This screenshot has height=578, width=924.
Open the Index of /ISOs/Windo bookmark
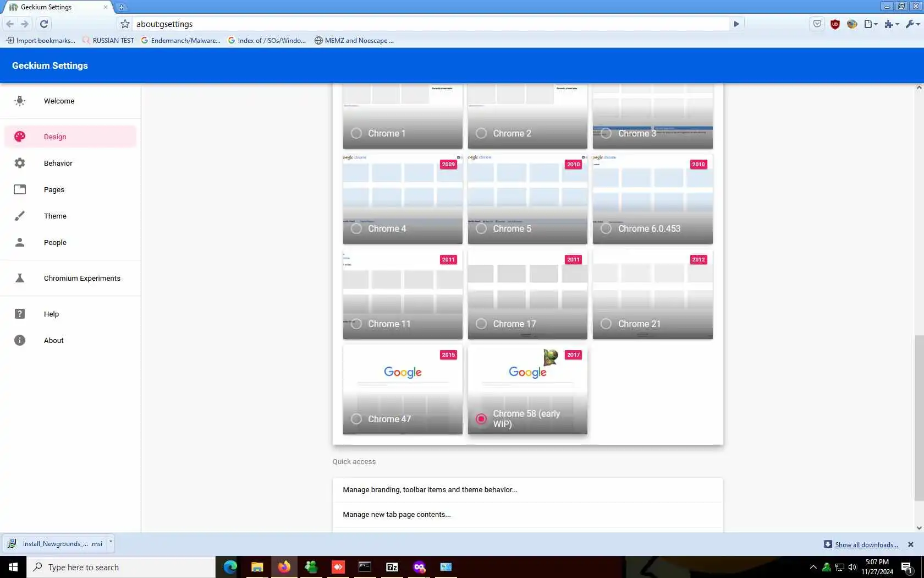point(267,40)
